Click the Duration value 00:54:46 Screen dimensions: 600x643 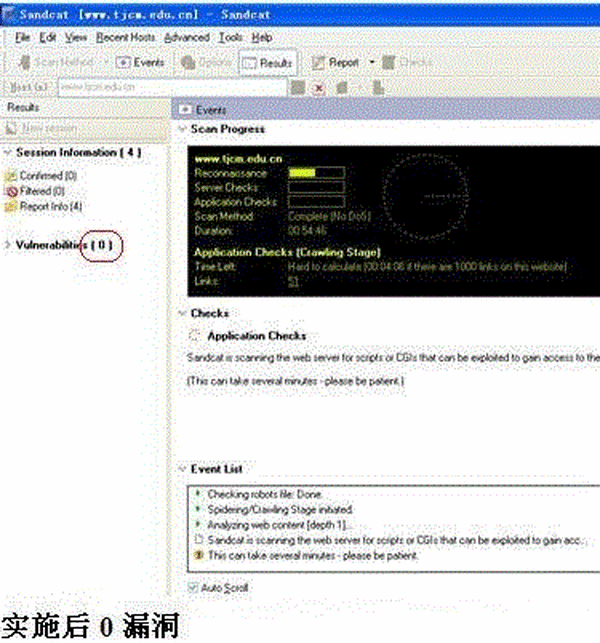tap(308, 230)
